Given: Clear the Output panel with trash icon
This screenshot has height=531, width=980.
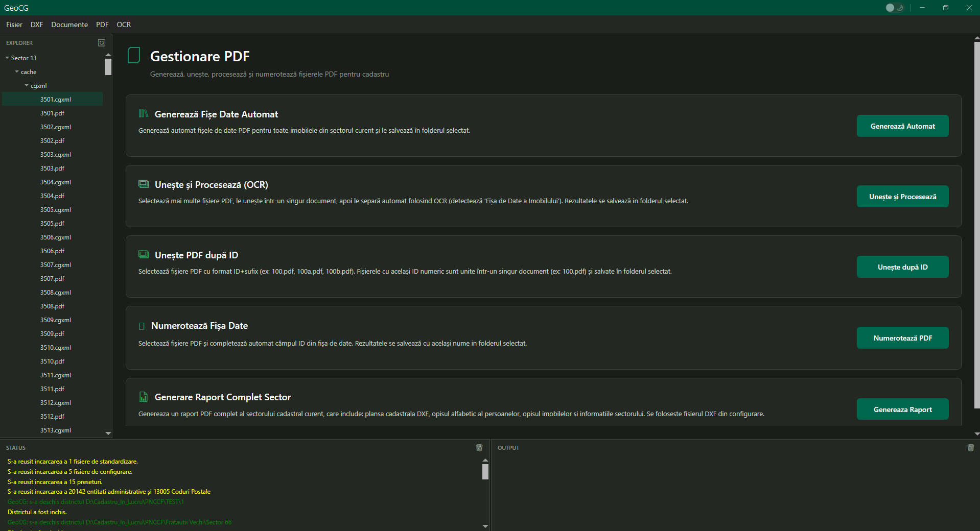Looking at the screenshot, I should 970,448.
